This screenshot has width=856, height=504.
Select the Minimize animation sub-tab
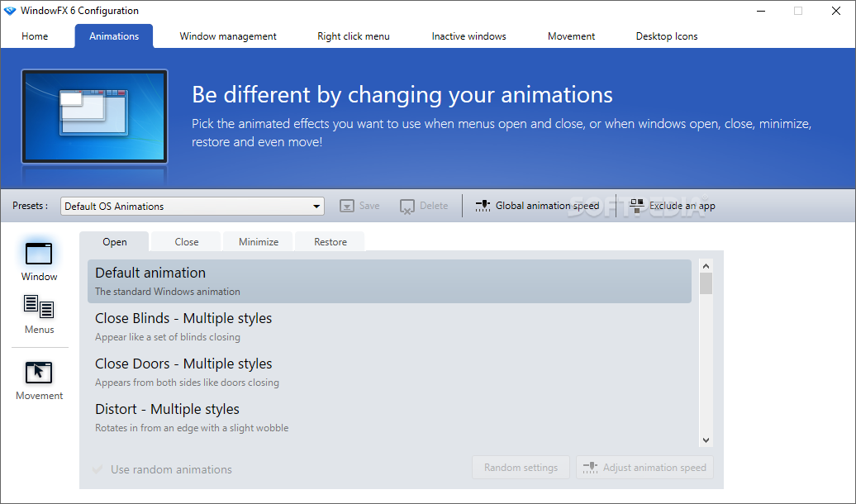coord(259,242)
